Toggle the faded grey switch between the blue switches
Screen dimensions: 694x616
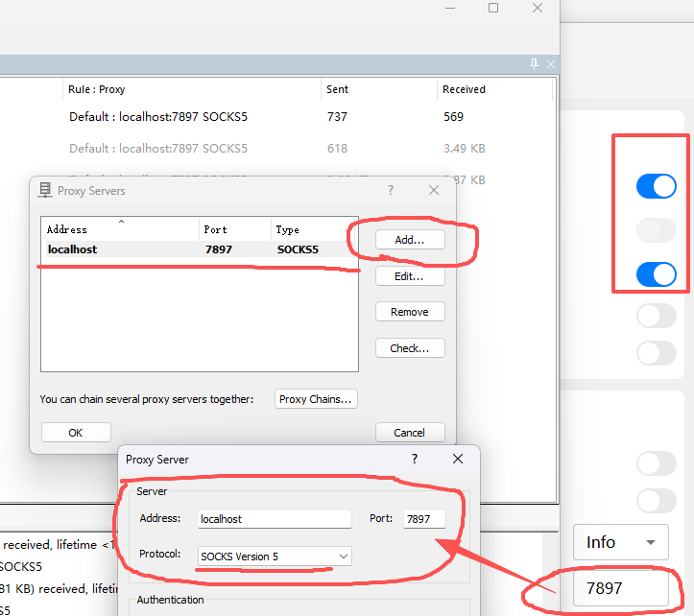657,230
